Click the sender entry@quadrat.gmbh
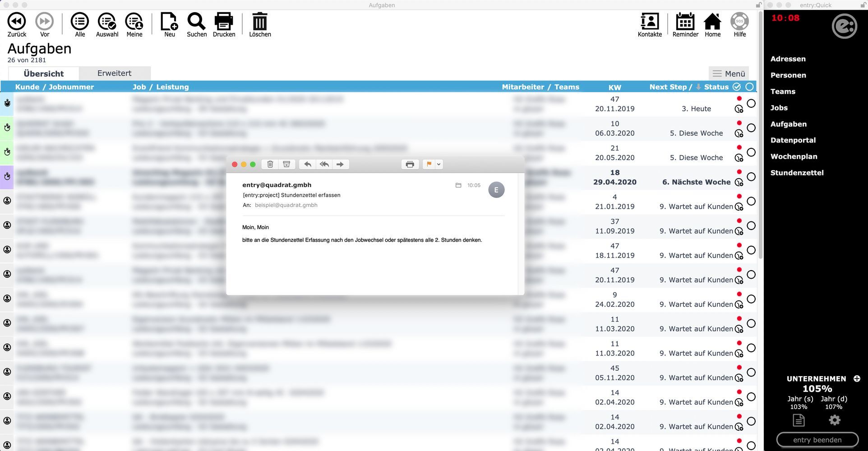The image size is (868, 451). click(277, 185)
